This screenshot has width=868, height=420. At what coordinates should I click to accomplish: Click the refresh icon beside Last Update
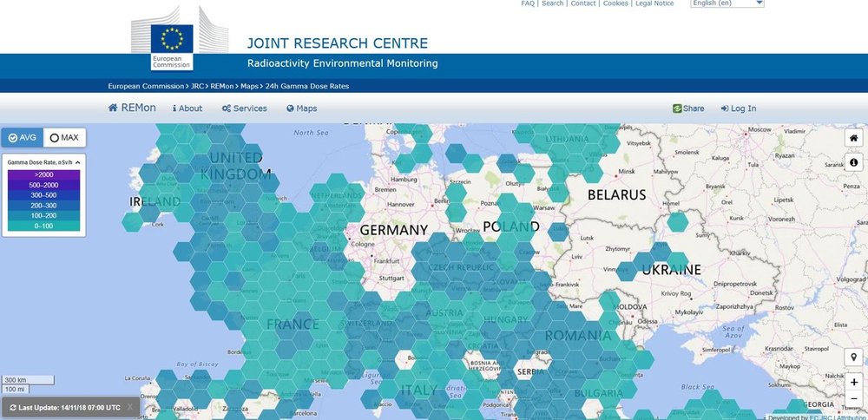pyautogui.click(x=13, y=407)
